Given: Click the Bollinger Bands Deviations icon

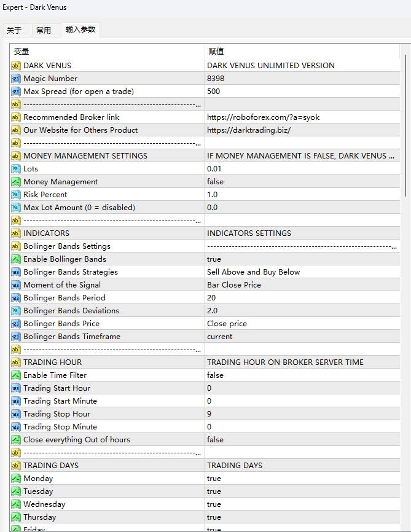Looking at the screenshot, I should [16, 311].
